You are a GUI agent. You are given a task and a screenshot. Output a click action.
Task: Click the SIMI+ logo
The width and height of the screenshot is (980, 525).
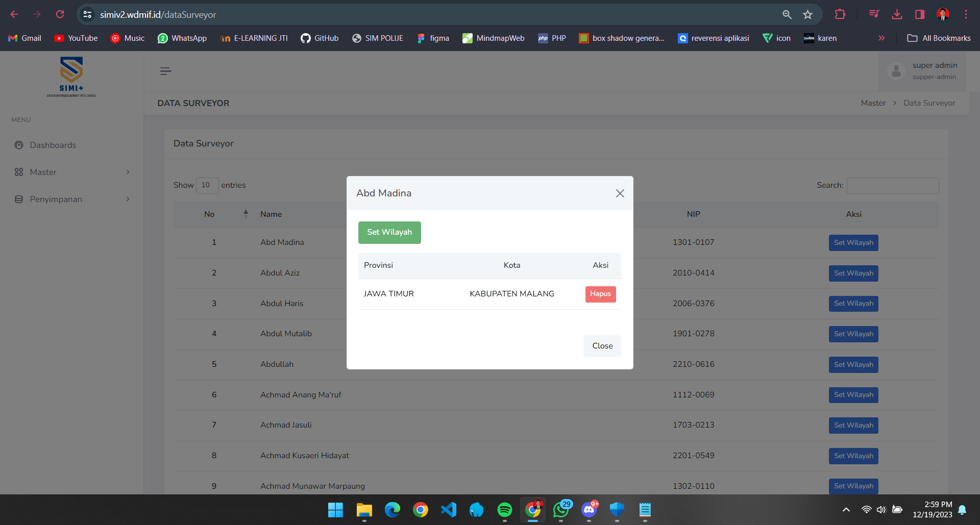[x=71, y=77]
